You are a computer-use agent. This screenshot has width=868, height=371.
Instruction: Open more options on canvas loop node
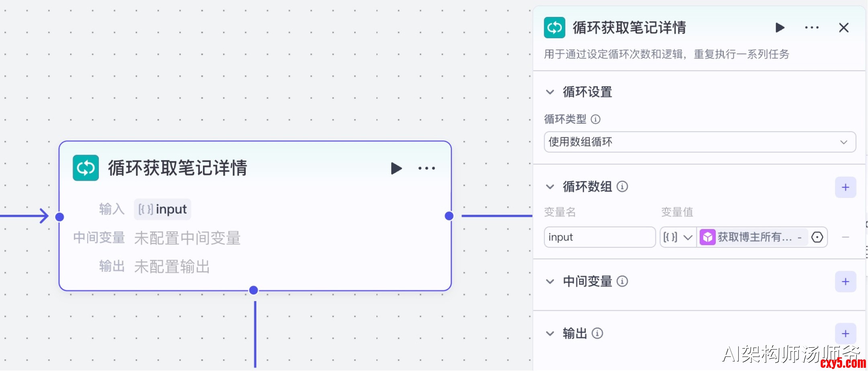(x=426, y=168)
